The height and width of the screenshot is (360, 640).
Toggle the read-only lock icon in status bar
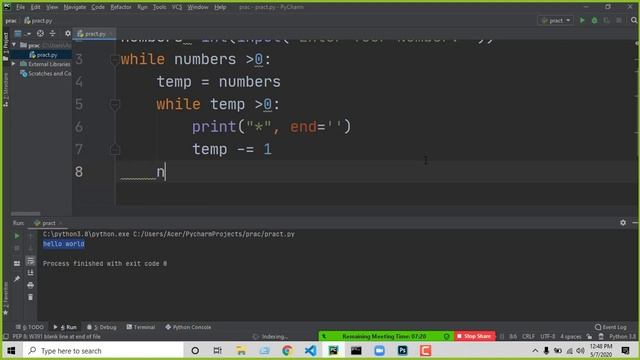point(589,337)
